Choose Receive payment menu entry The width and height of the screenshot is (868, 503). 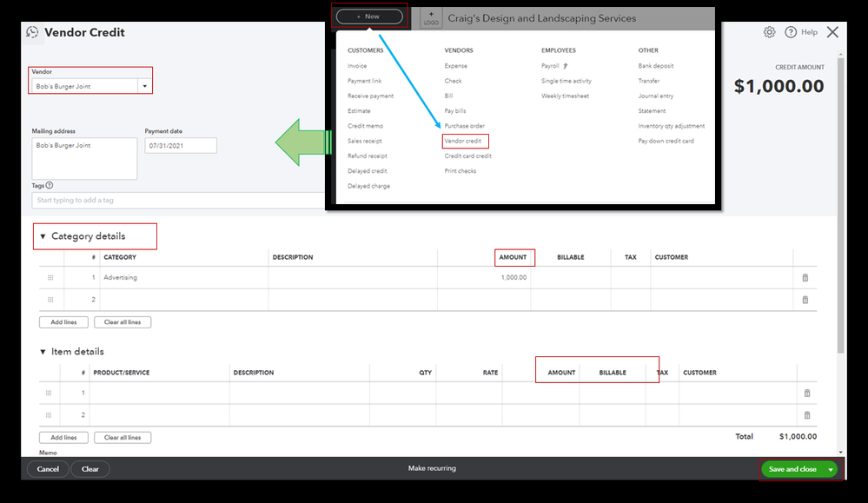(x=370, y=96)
